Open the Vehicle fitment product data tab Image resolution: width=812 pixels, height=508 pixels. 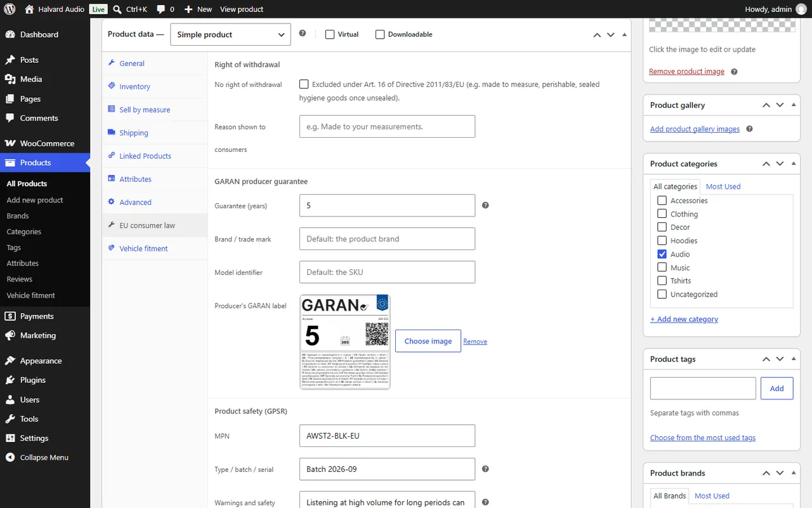(155, 248)
